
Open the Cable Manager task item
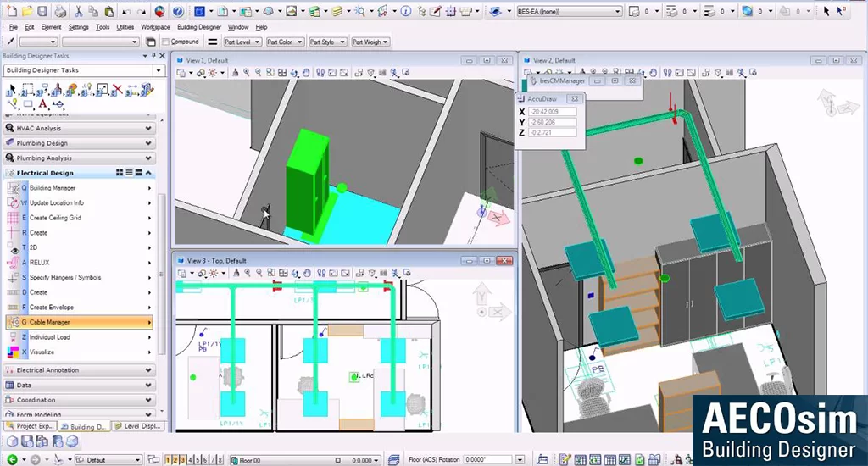click(x=50, y=322)
